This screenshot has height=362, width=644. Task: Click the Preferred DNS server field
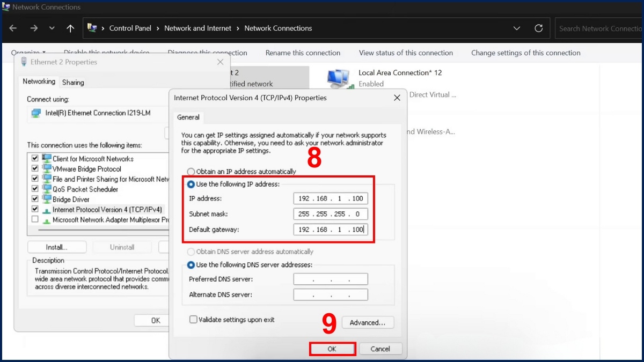(x=331, y=279)
